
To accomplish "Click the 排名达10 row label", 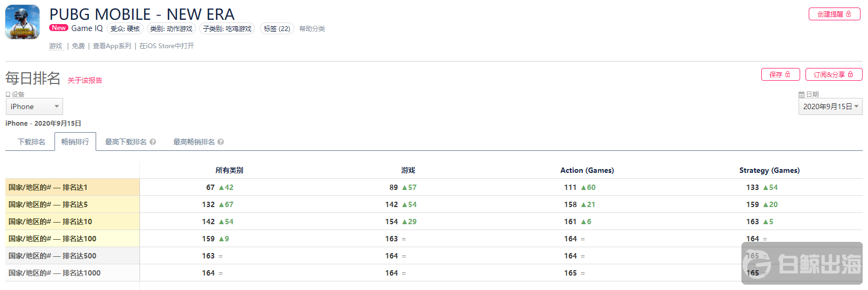I will 73,222.
